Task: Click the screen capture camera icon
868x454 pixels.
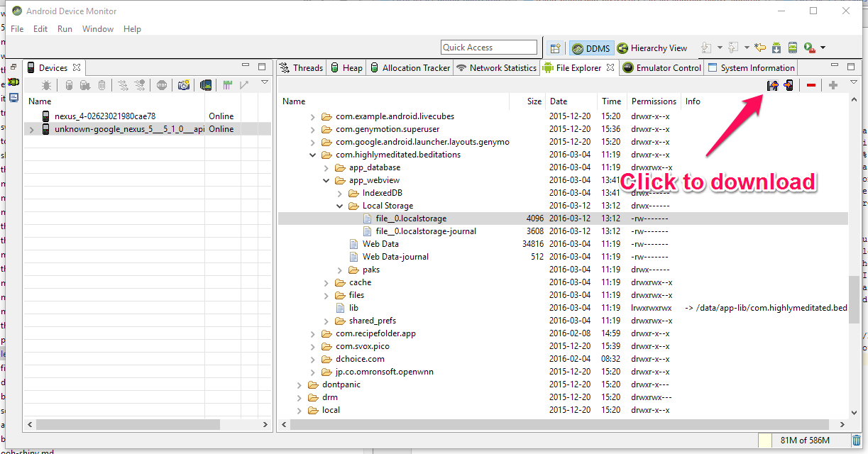Action: coord(184,85)
